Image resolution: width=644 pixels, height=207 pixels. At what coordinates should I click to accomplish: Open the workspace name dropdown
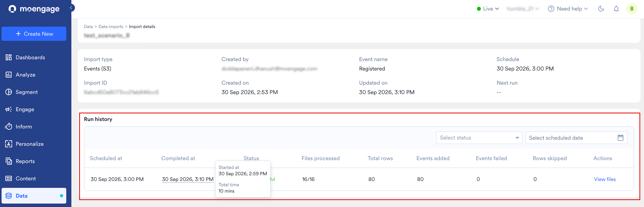point(523,9)
